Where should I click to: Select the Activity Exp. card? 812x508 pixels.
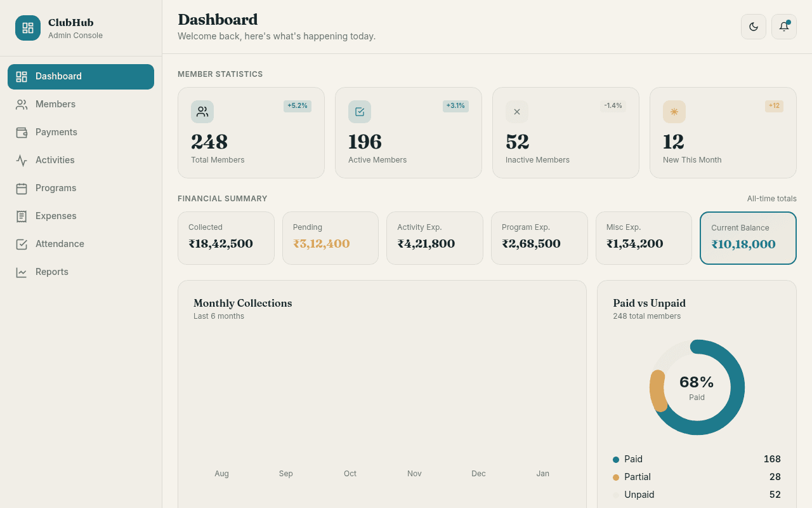pyautogui.click(x=435, y=238)
